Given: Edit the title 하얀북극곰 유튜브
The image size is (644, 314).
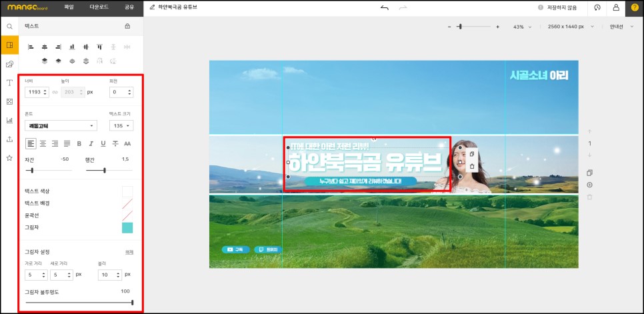Looking at the screenshot, I should [x=177, y=7].
